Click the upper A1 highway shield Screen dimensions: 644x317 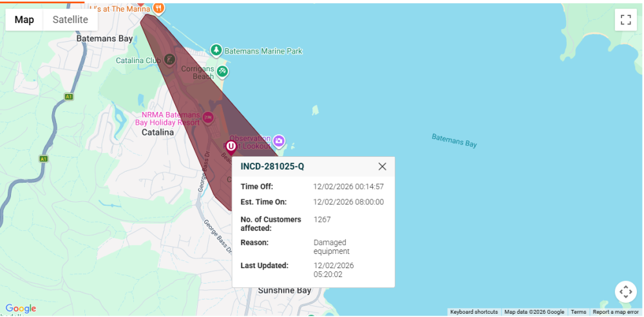[69, 96]
